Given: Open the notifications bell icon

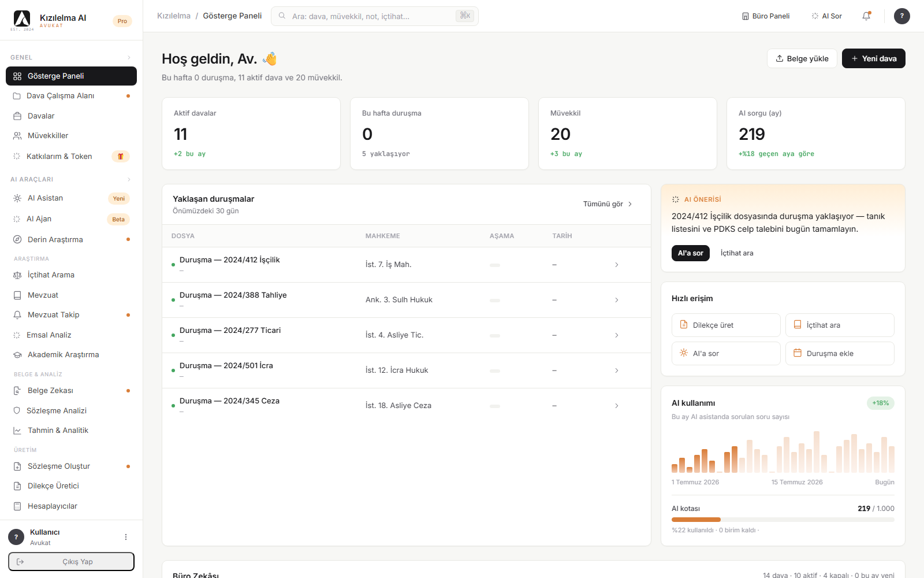Looking at the screenshot, I should coord(866,16).
